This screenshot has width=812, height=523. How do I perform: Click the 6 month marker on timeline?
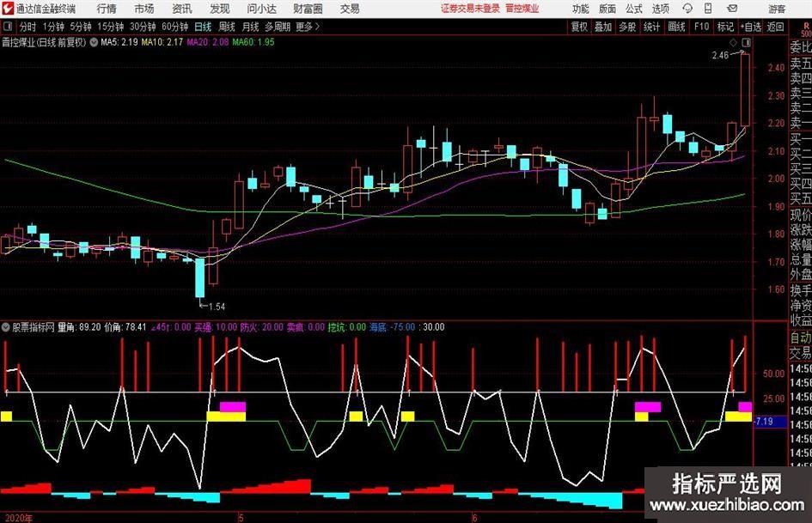473,517
